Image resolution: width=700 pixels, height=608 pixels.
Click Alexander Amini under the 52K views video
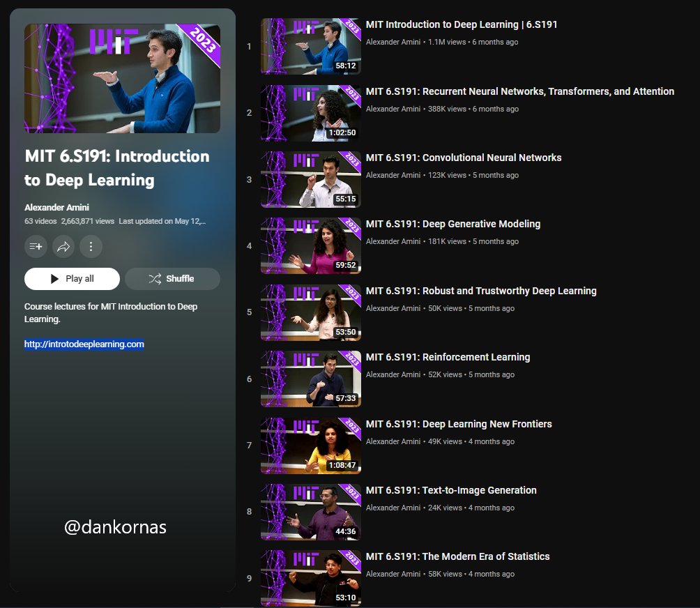click(x=393, y=374)
